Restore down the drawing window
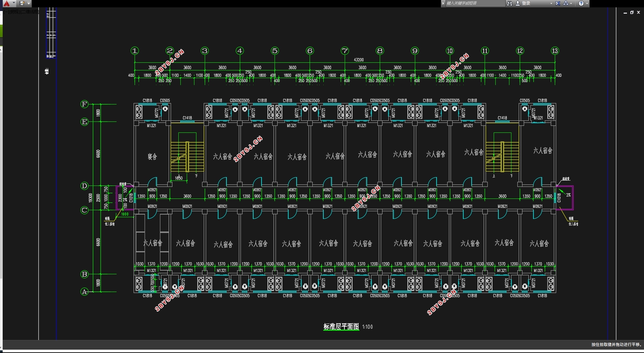 click(x=632, y=12)
